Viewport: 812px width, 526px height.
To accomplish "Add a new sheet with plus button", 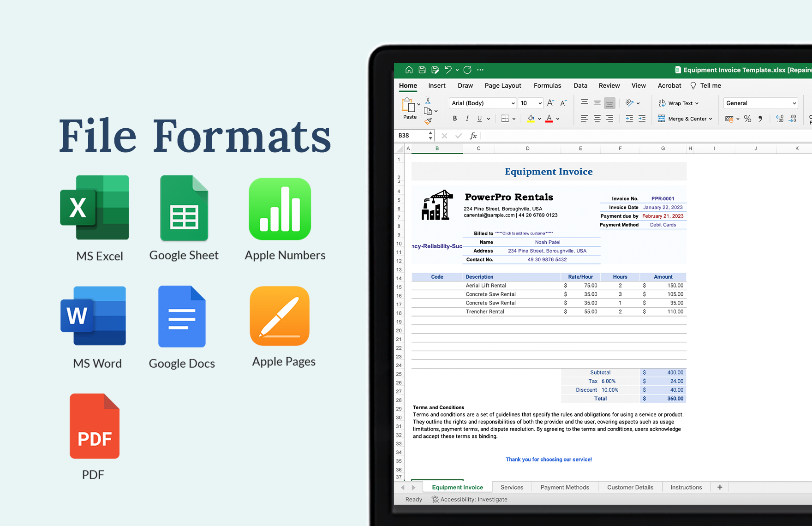I will 720,487.
